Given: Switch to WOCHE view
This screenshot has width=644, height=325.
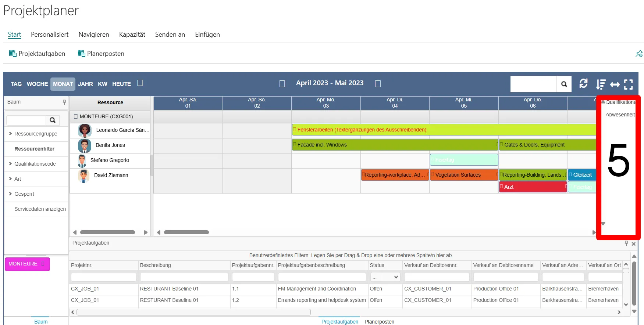Looking at the screenshot, I should tap(37, 84).
